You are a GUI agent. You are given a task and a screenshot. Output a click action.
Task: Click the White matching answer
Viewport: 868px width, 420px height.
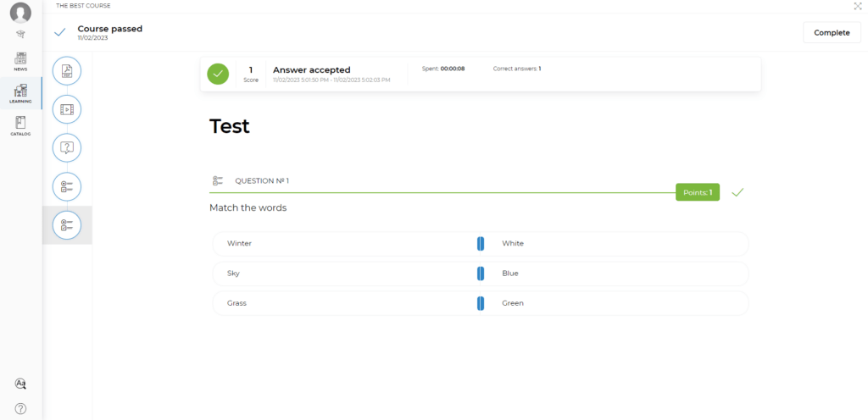tap(513, 243)
